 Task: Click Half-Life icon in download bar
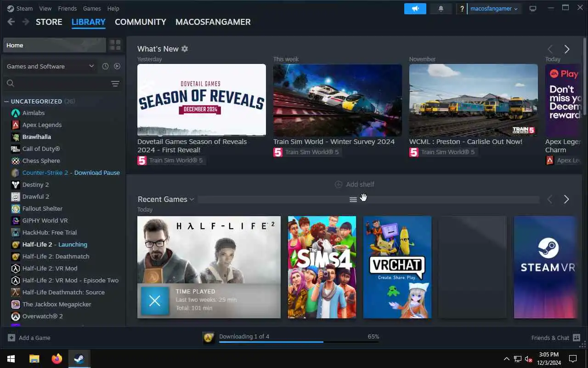coord(209,338)
